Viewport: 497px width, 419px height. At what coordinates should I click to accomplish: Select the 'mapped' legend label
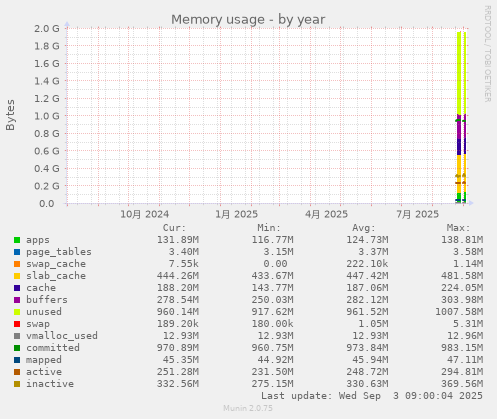pos(44,360)
